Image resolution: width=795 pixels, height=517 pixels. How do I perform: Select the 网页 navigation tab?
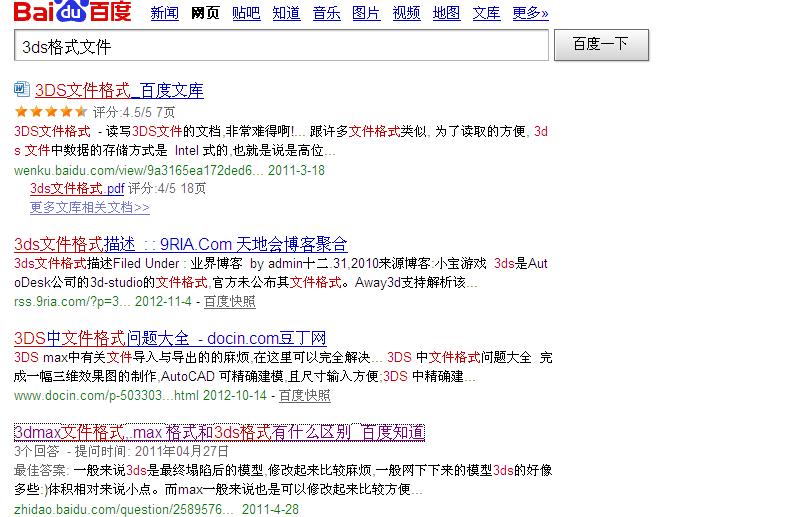pyautogui.click(x=205, y=13)
